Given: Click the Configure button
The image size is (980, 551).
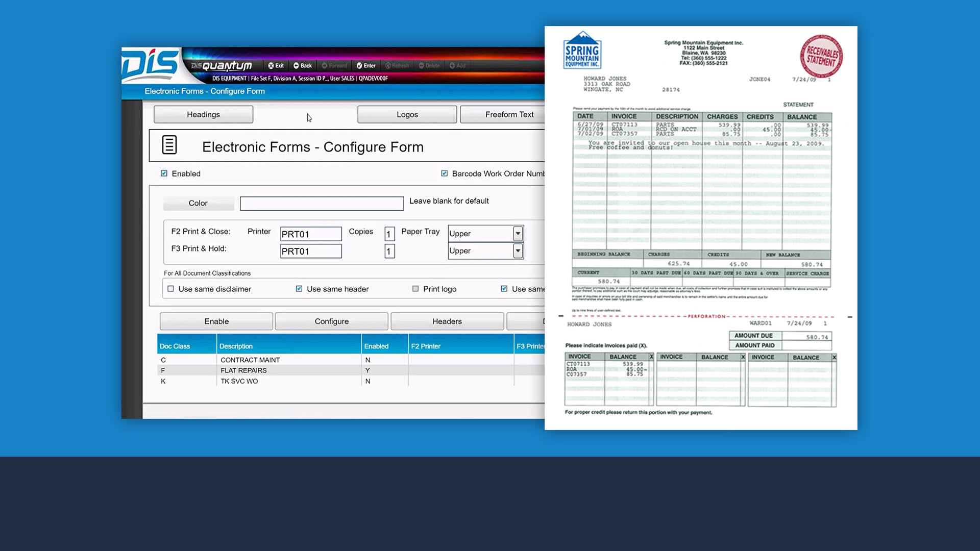Looking at the screenshot, I should point(332,321).
